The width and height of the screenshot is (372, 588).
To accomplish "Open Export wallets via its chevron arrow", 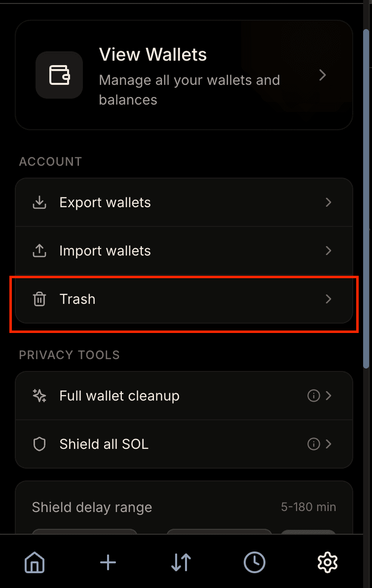I will pos(328,202).
